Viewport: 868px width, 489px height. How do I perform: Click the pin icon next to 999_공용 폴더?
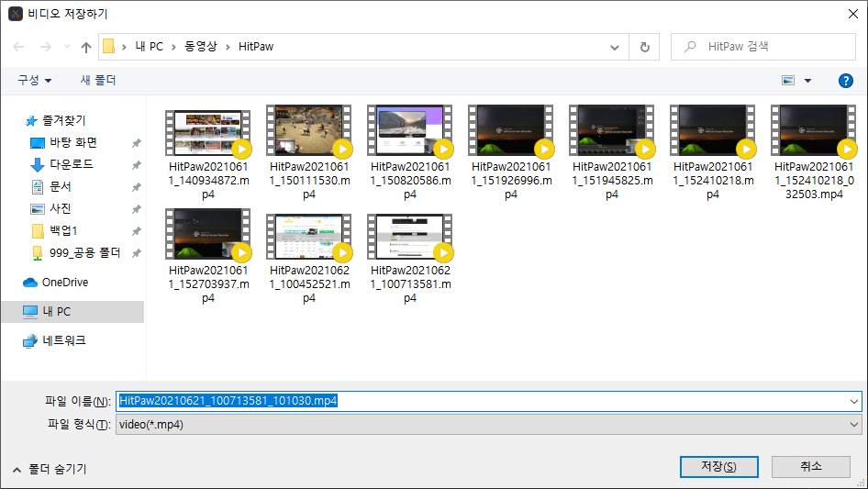pos(136,253)
